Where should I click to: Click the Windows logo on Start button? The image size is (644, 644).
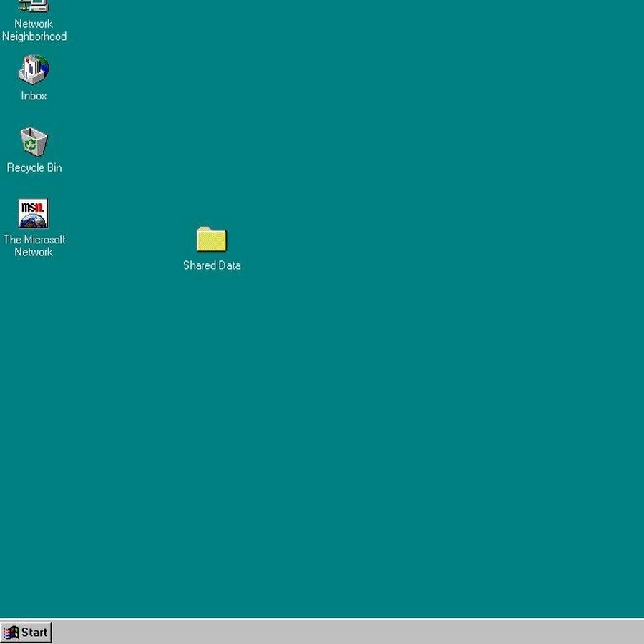click(11, 633)
